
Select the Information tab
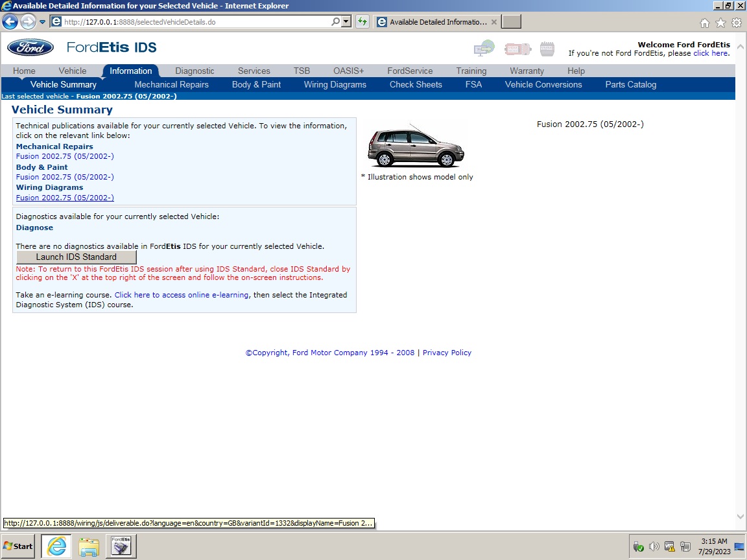tap(130, 71)
